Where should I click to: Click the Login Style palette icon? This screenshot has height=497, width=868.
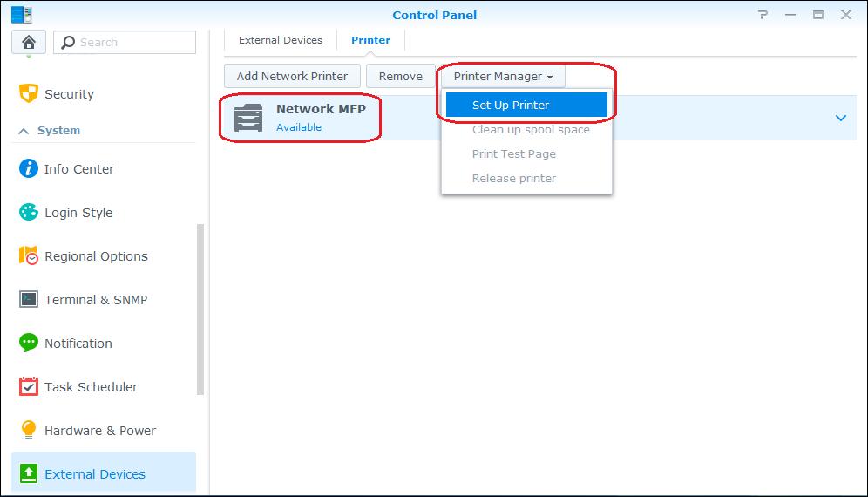29,213
